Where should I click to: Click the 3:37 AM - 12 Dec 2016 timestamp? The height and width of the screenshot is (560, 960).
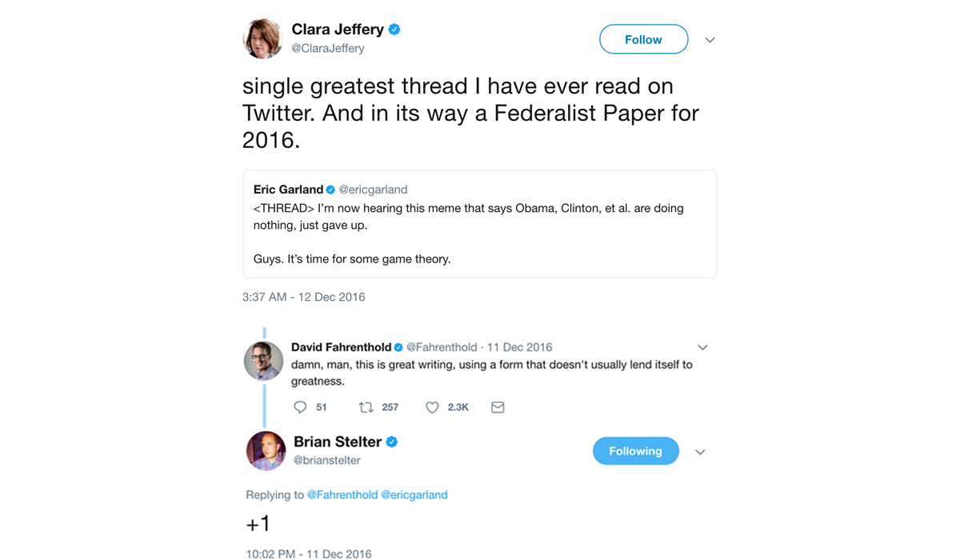[x=304, y=297]
